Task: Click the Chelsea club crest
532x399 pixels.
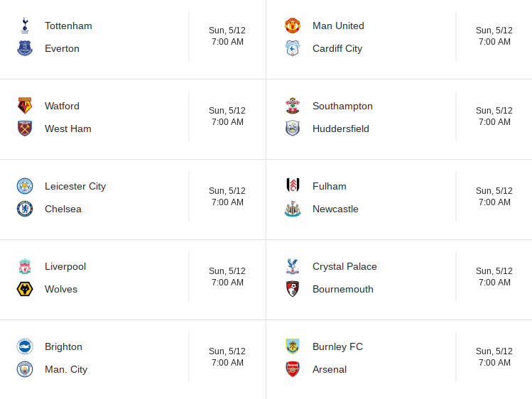Action: pyautogui.click(x=25, y=209)
